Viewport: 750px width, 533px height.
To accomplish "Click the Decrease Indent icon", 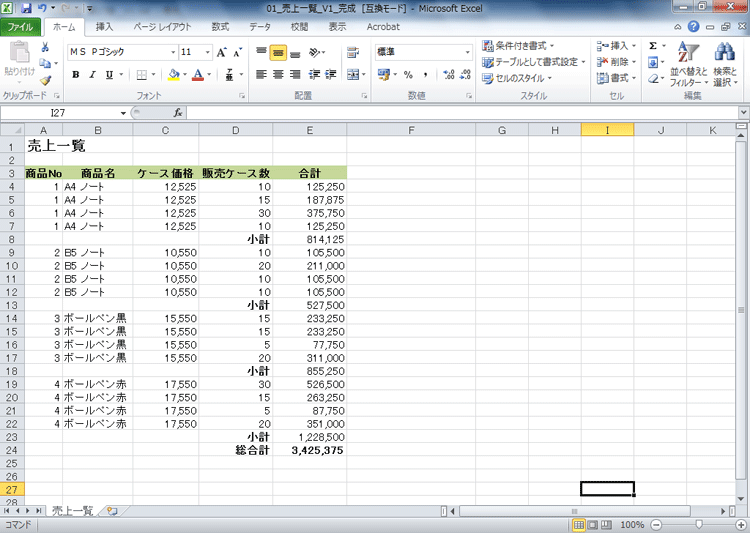I will (x=314, y=74).
